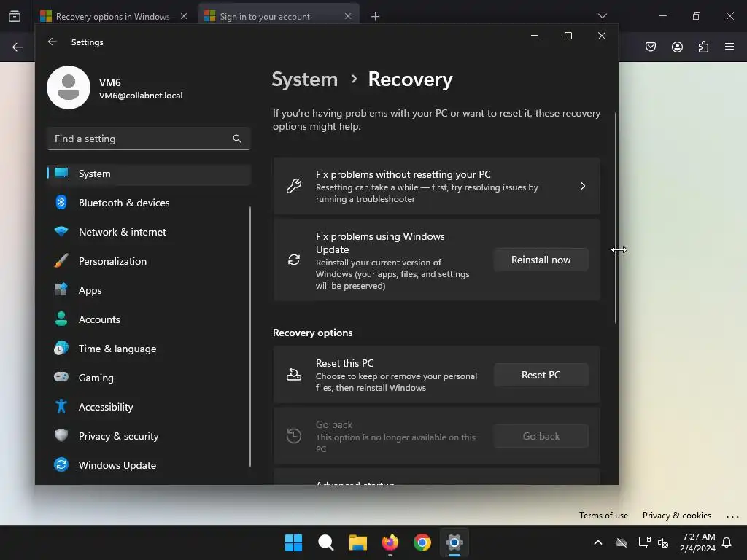Open a new browser tab
This screenshot has height=560, width=747.
[376, 17]
